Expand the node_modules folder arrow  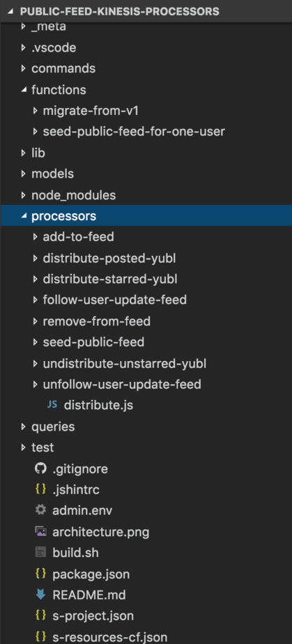pos(24,194)
